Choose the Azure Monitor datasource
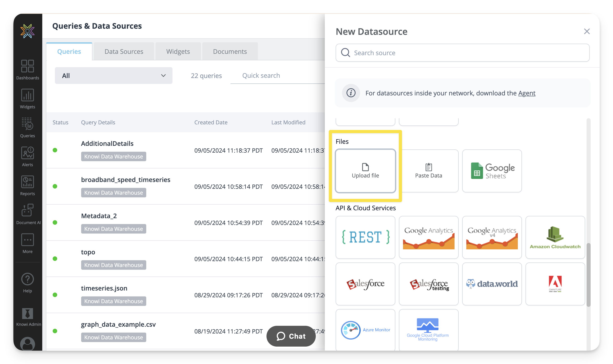The height and width of the screenshot is (364, 613). coord(365,330)
